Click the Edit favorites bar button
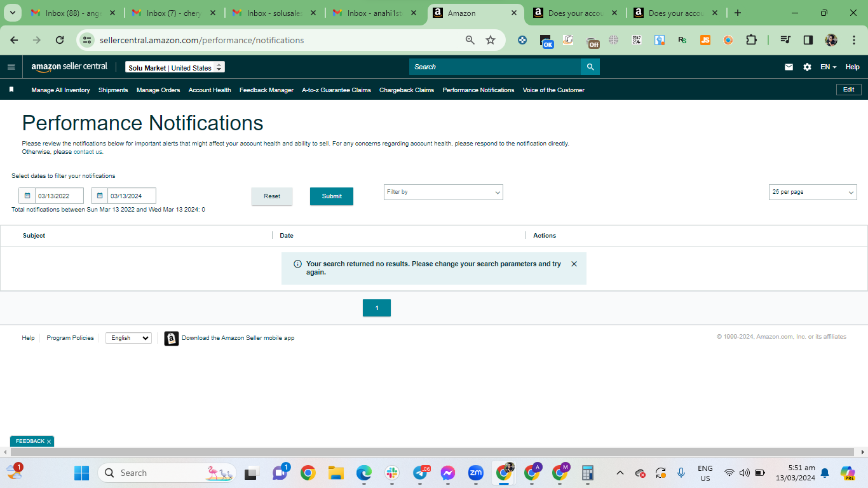 [x=848, y=90]
